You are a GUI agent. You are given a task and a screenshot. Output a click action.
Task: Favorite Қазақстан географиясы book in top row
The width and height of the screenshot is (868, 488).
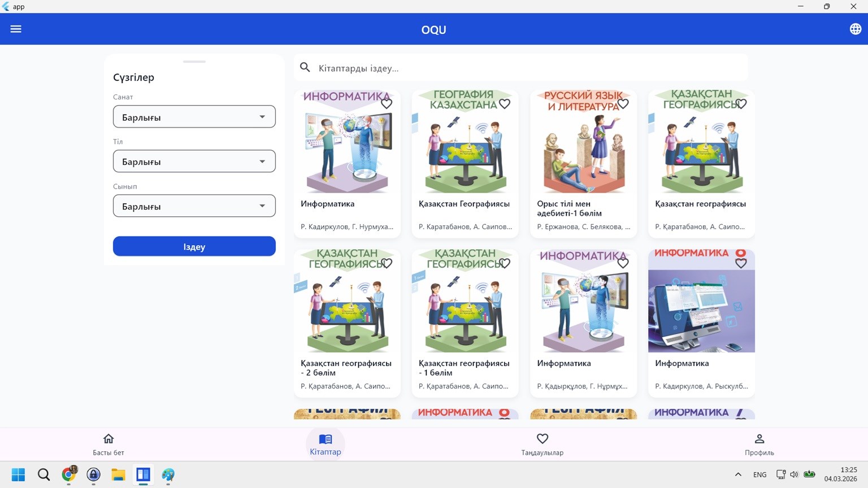click(x=741, y=104)
